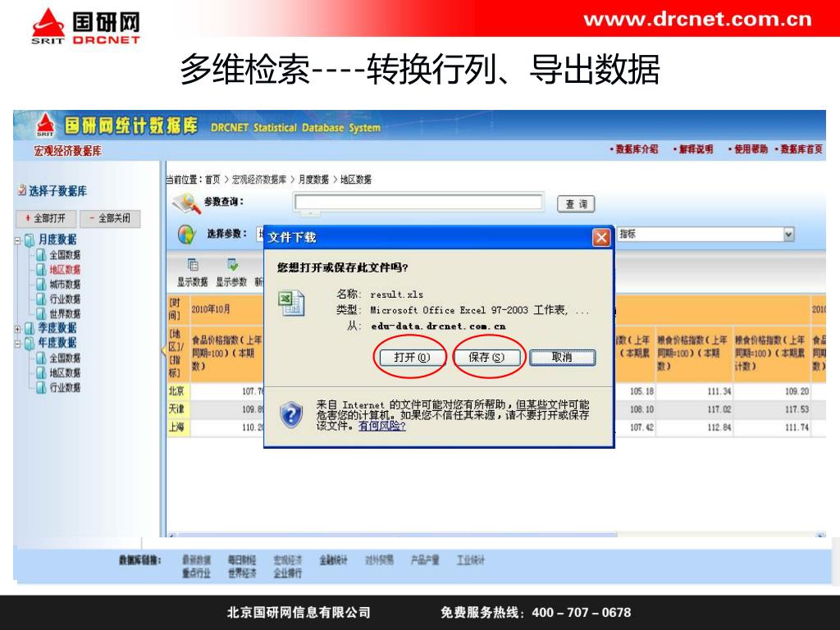Open the 使用帮助 top link
840x630 pixels.
pos(751,149)
